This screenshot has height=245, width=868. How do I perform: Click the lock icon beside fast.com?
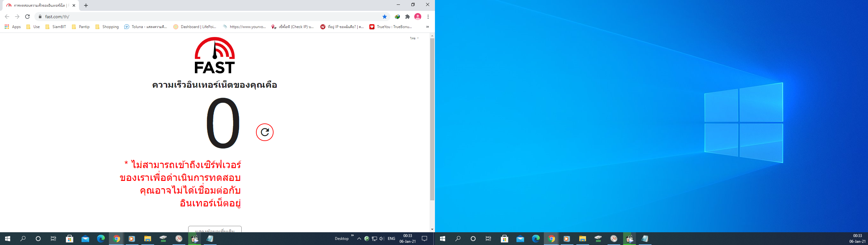click(40, 17)
